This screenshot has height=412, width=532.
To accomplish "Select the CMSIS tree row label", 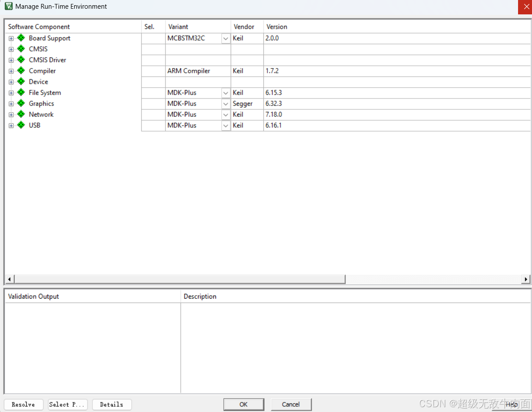I will click(x=38, y=49).
